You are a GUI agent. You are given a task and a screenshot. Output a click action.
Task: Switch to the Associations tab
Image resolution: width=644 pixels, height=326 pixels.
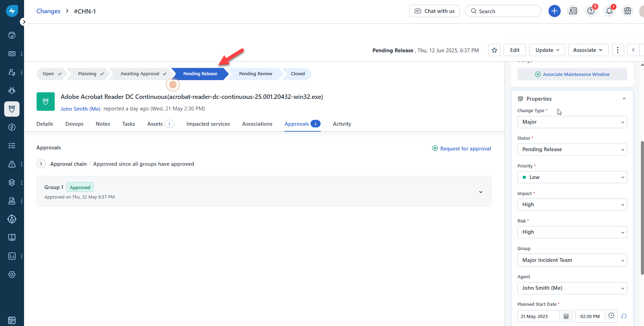[257, 124]
